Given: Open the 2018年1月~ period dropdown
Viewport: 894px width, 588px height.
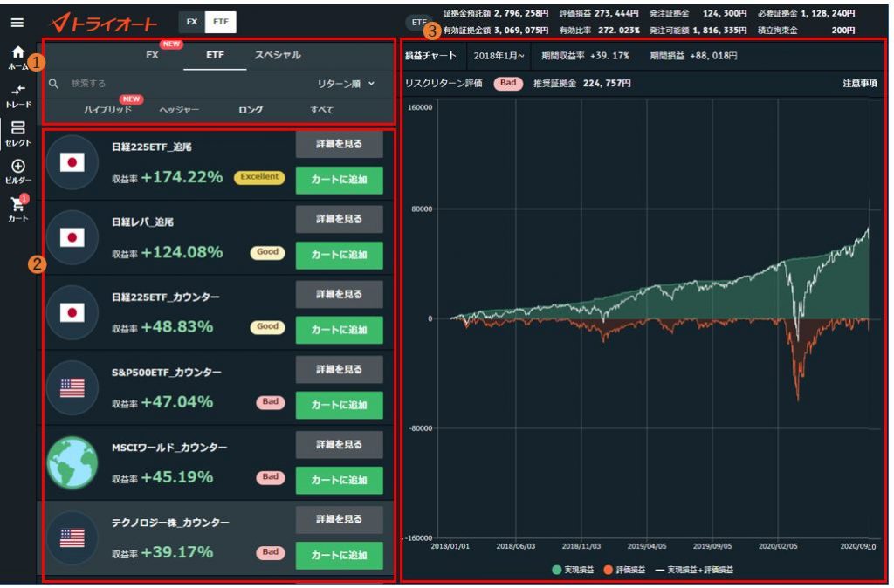Looking at the screenshot, I should click(499, 56).
